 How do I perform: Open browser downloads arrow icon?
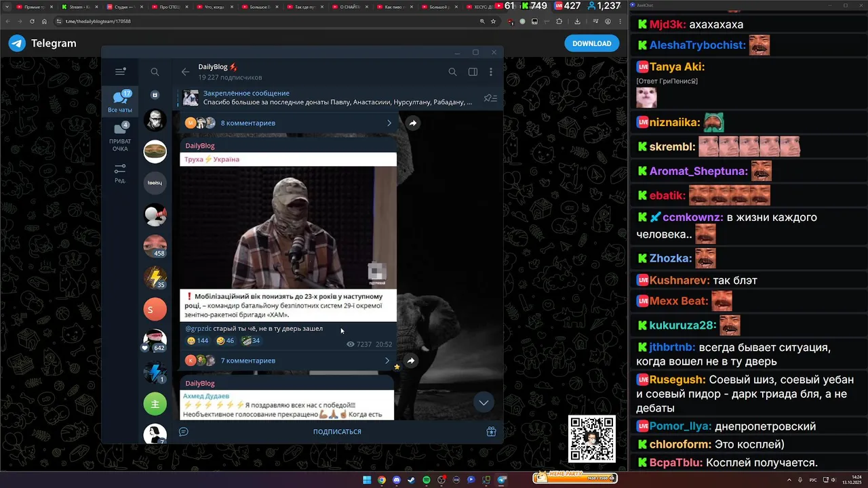coord(576,21)
